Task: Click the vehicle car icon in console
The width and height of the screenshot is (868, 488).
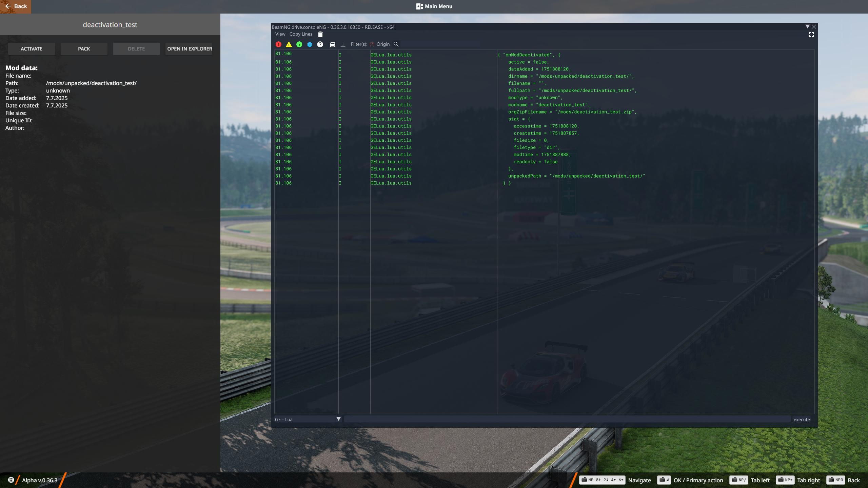Action: tap(332, 44)
